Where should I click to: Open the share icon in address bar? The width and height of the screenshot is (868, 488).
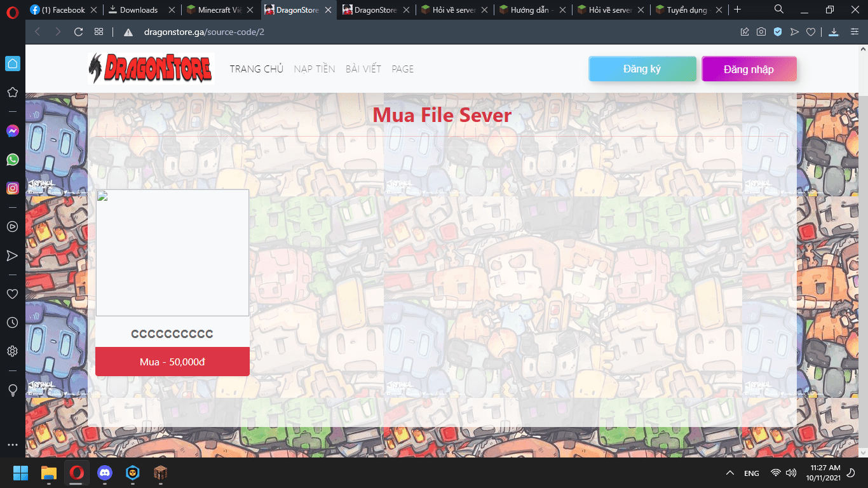745,32
